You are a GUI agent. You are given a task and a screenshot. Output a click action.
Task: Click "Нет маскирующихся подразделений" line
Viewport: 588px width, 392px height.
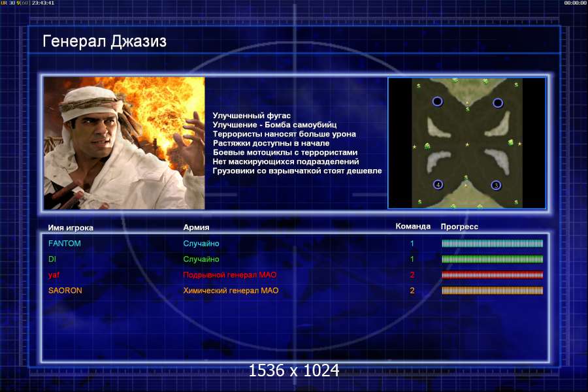point(286,161)
